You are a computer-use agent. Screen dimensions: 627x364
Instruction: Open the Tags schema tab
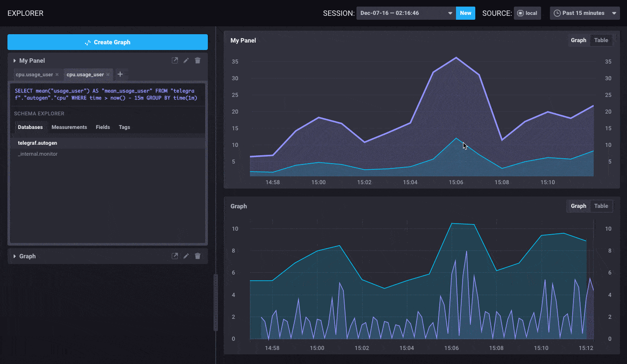(125, 127)
